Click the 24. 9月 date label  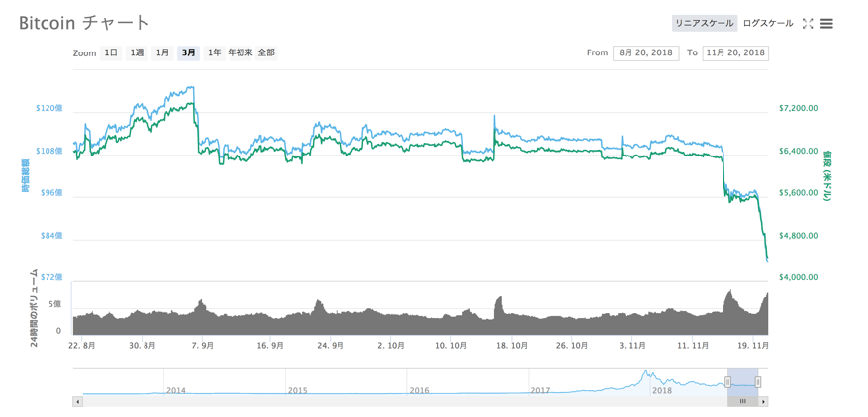pyautogui.click(x=333, y=345)
